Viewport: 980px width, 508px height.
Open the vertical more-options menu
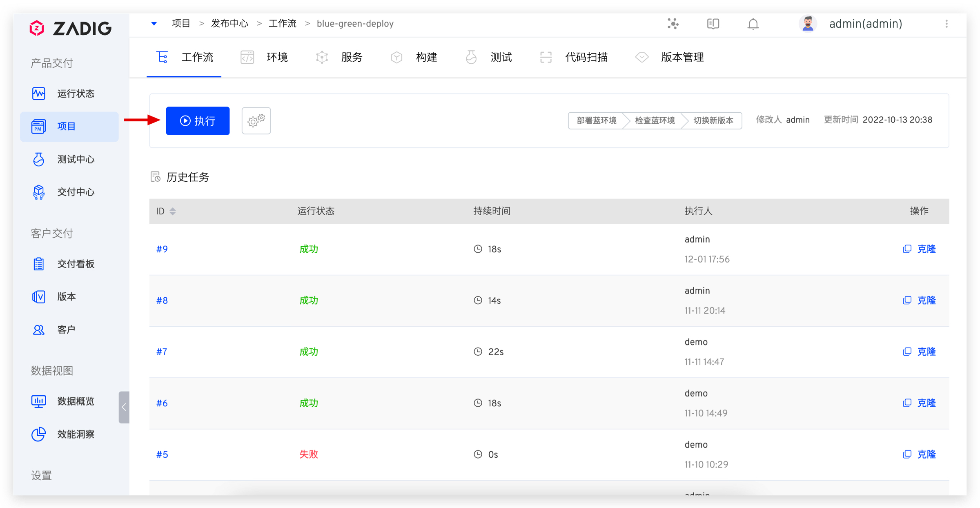point(947,24)
